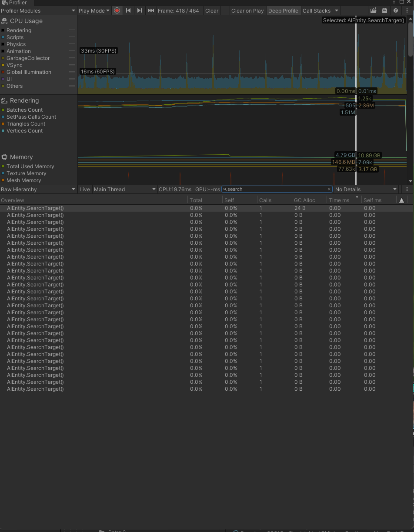Toggle Call Stacks recording
The height and width of the screenshot is (532, 414).
click(x=316, y=10)
